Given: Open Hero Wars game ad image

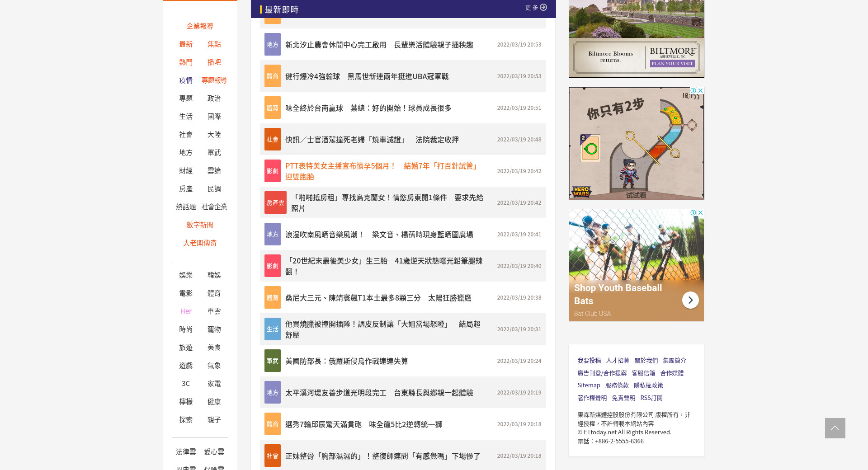Looking at the screenshot, I should pos(636,145).
